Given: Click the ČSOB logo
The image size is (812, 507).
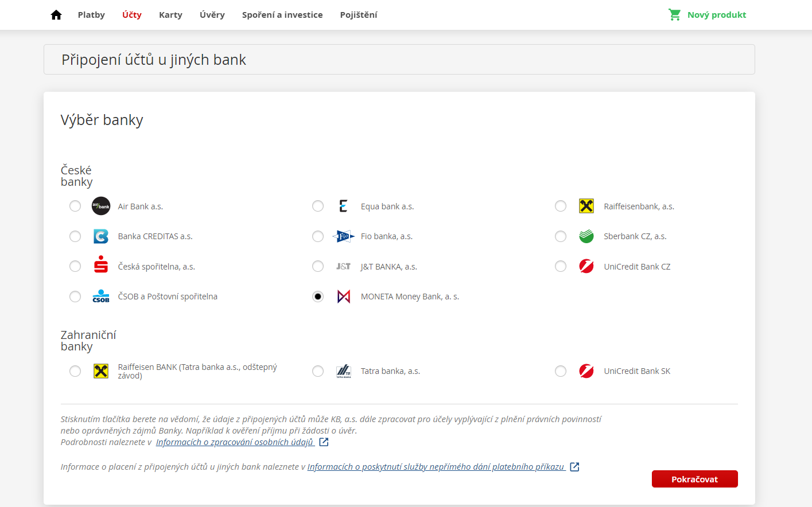Looking at the screenshot, I should (101, 296).
